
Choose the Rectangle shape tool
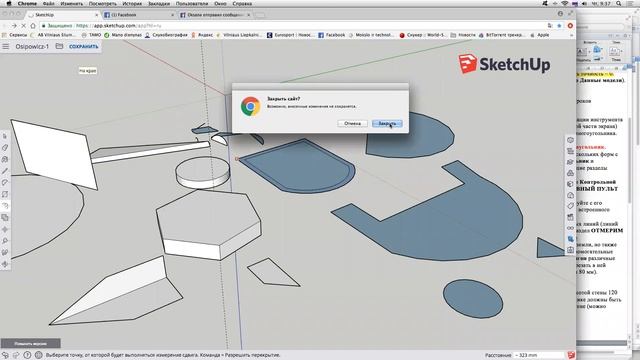click(5, 194)
